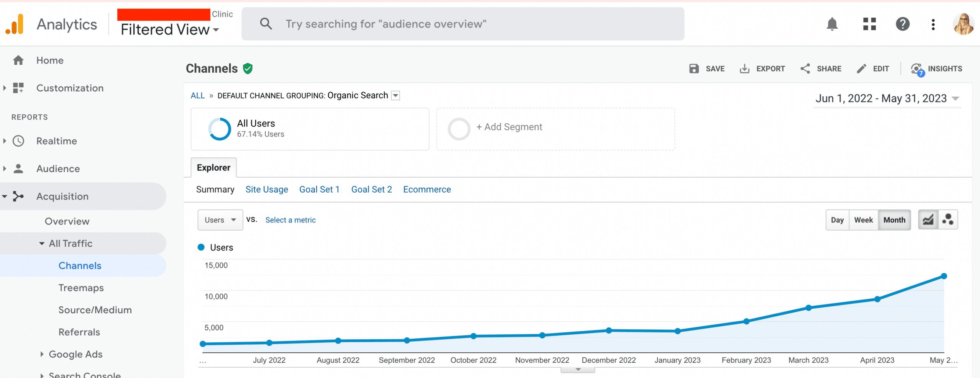
Task: Set chart interval to Month
Action: [x=894, y=220]
